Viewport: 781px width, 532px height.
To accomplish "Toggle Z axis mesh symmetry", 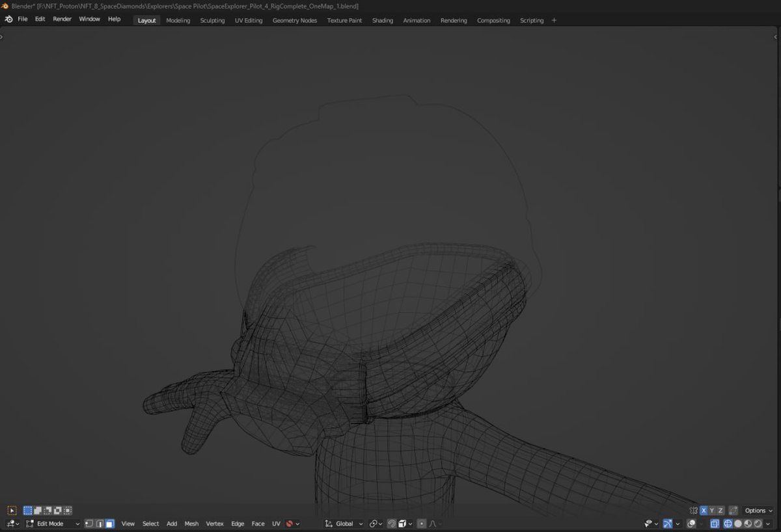I will point(720,511).
